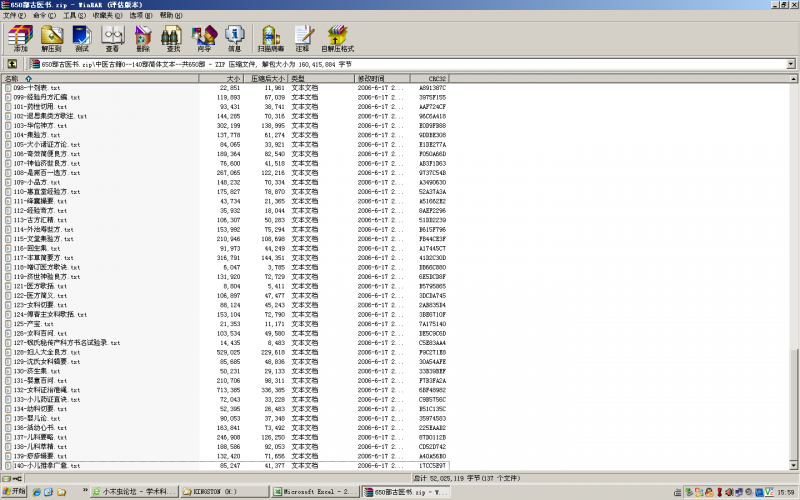The width and height of the screenshot is (800, 500).
Task: Show archive 信息 (Info) icon
Action: tap(235, 39)
